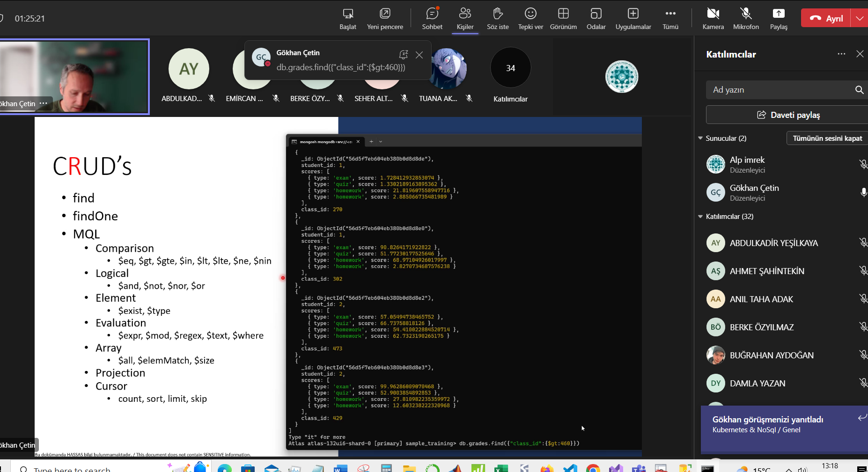This screenshot has width=868, height=472.
Task: Click Gökhan Çetin's video thumbnail
Action: [x=74, y=77]
